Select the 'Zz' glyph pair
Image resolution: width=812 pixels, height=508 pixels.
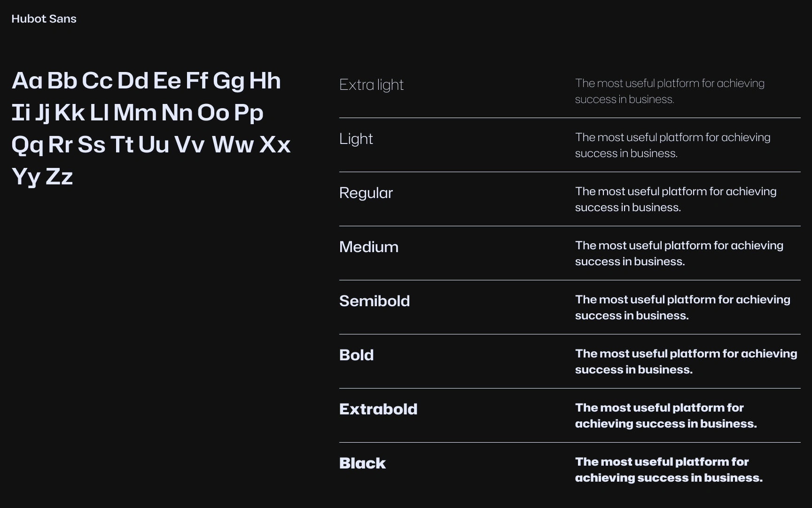(x=59, y=177)
